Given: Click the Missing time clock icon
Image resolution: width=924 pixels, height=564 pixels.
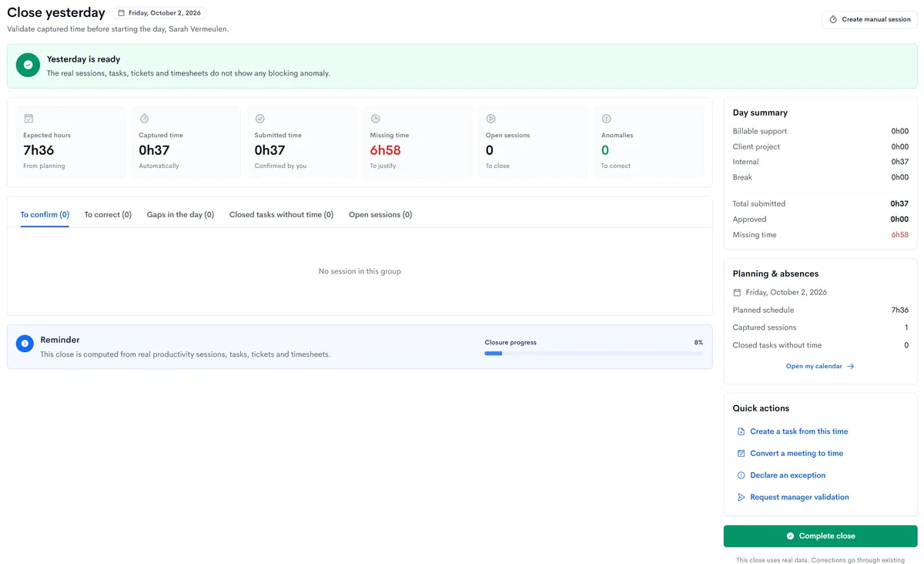Looking at the screenshot, I should click(x=375, y=119).
